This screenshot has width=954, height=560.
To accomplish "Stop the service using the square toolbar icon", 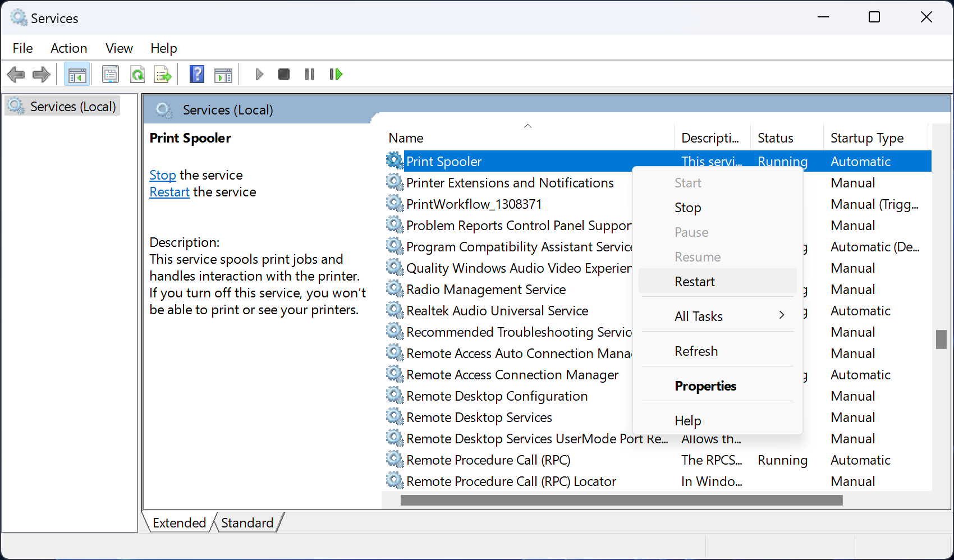I will (x=283, y=74).
